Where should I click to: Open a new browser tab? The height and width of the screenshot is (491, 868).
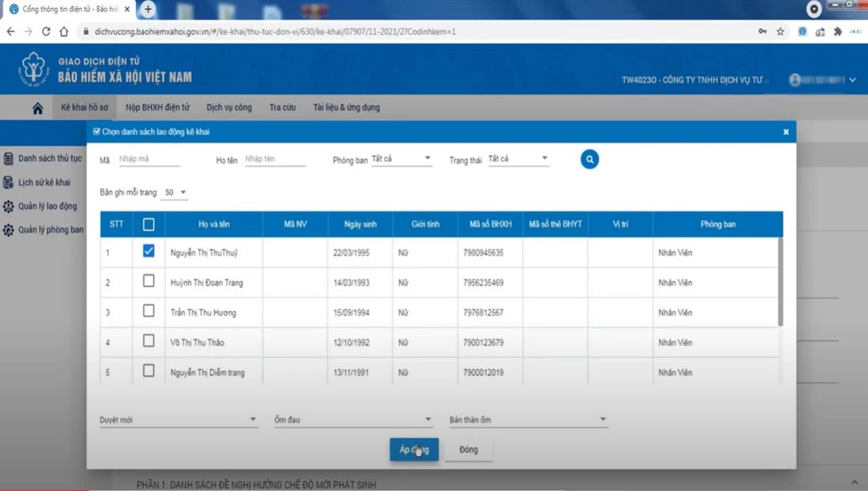pyautogui.click(x=148, y=9)
